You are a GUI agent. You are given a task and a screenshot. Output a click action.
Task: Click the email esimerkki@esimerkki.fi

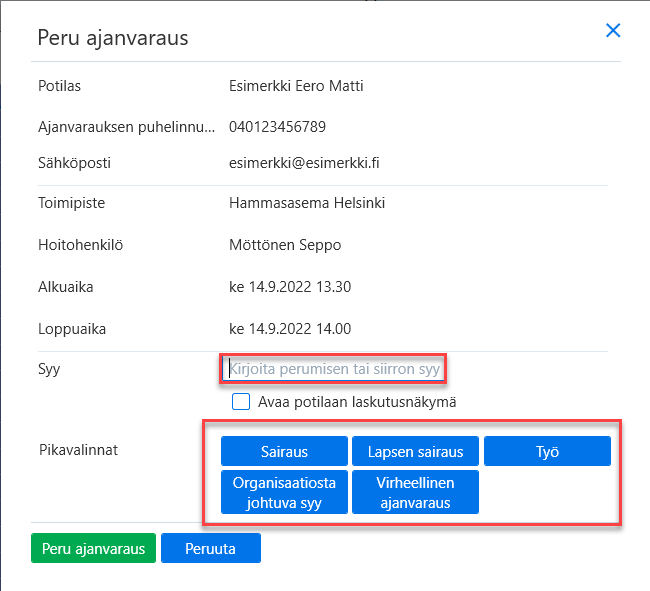tap(304, 163)
